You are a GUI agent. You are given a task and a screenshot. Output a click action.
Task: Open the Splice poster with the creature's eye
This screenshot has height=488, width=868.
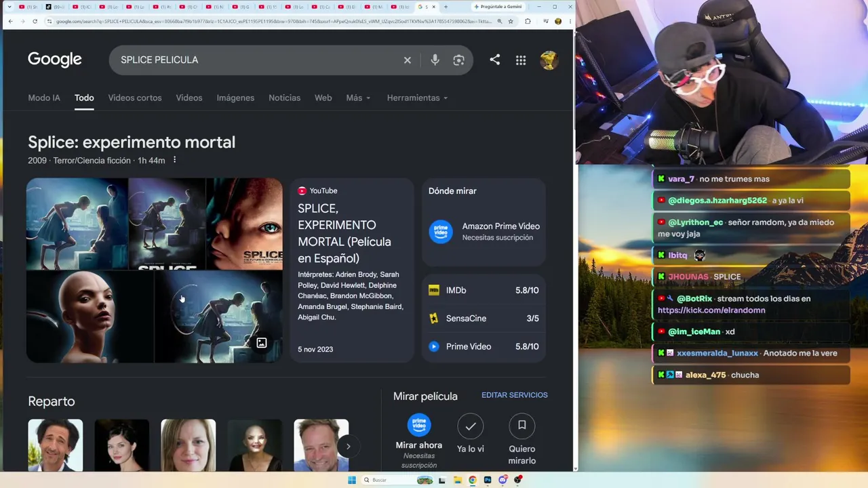[x=245, y=224]
